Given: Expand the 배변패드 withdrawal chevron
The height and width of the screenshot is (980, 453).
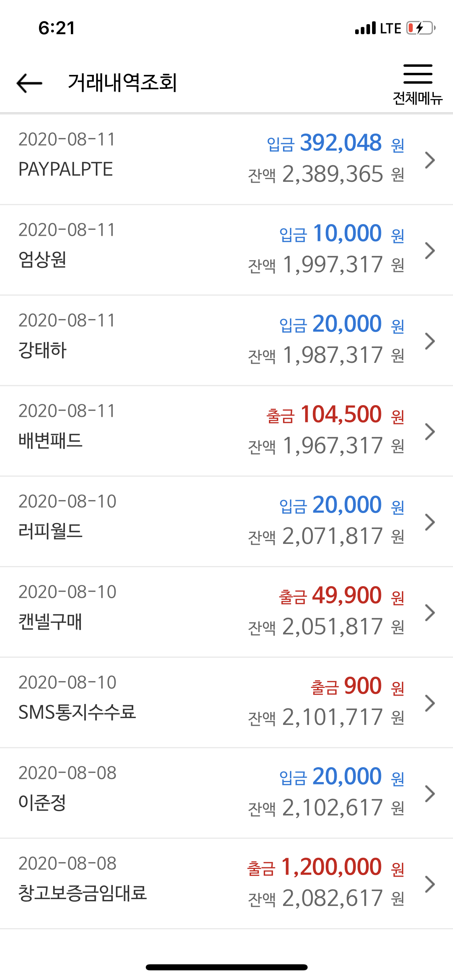Looking at the screenshot, I should [x=430, y=432].
